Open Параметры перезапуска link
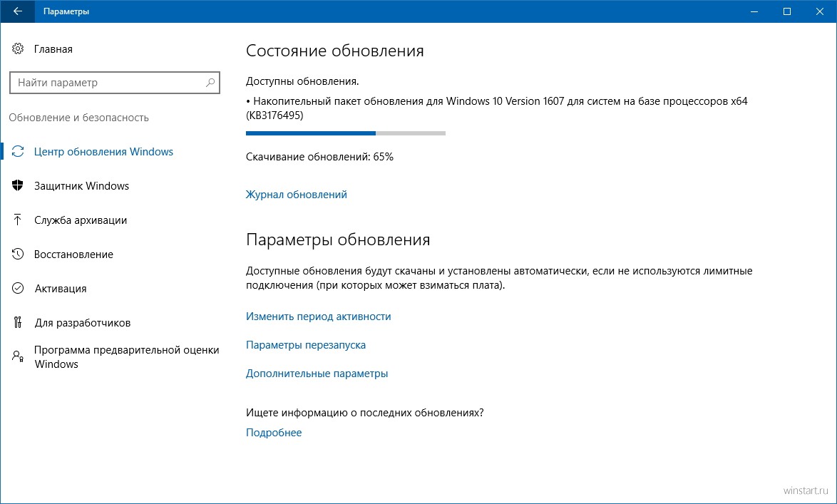 click(306, 345)
